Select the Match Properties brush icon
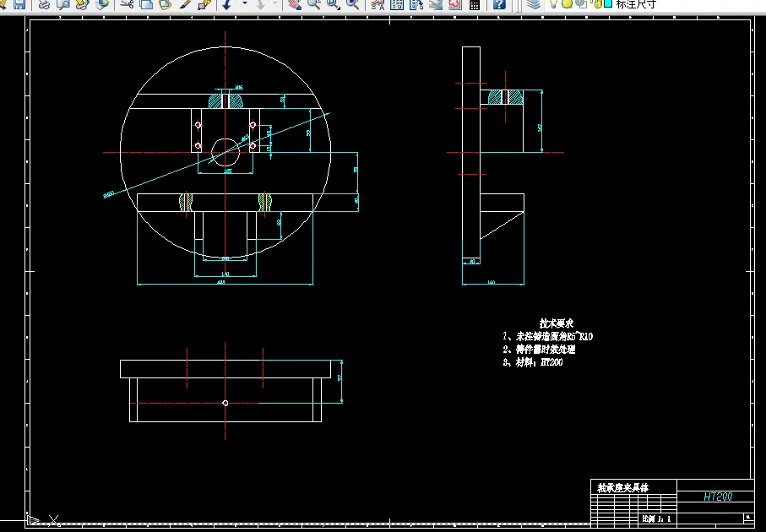This screenshot has width=766, height=532. coord(185,4)
